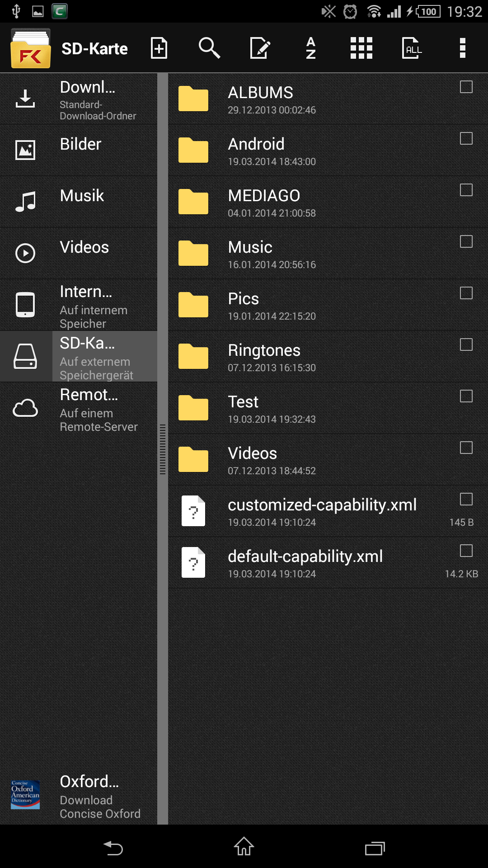Tap the MEDIAGO folder name
Screen dimensions: 488x868
coord(264,196)
